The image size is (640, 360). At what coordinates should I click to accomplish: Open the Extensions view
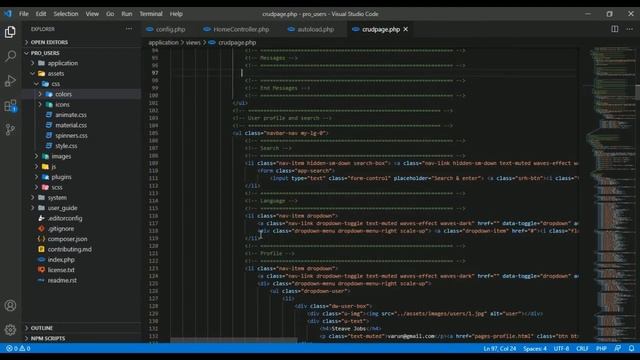pos(10,105)
